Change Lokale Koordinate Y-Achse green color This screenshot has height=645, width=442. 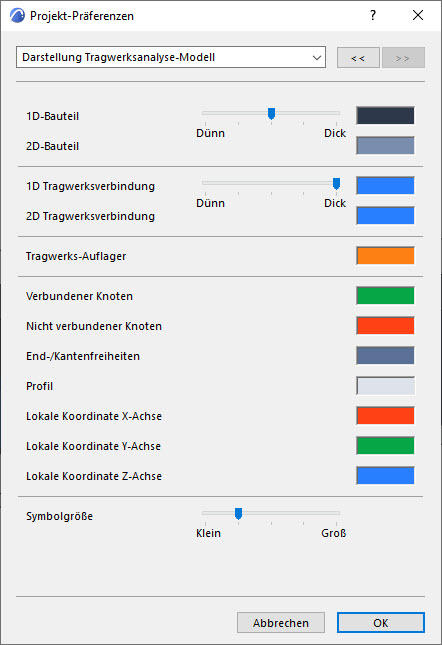(385, 445)
